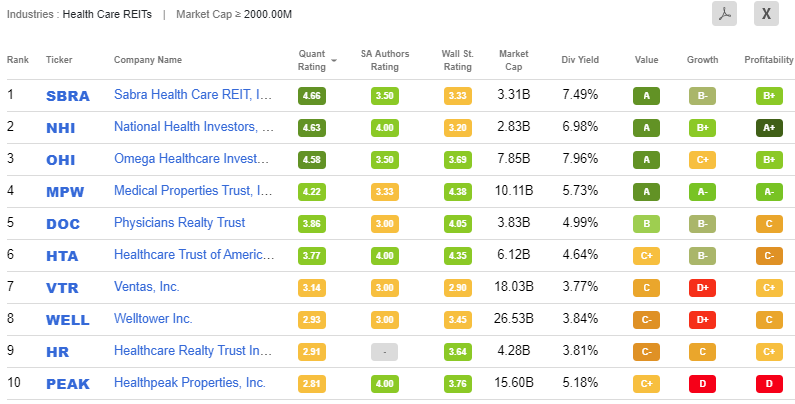Click the Ventas, Inc. company name
Viewport: 795px width, 404px height.
coord(147,287)
